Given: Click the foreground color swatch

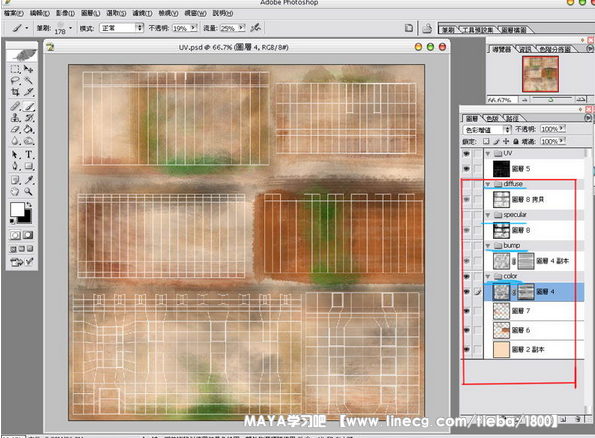Looking at the screenshot, I should coord(17,209).
